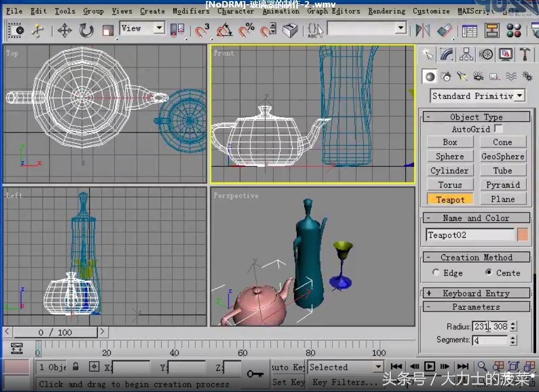The height and width of the screenshot is (392, 539).
Task: Activate the Zoom tool magnifier
Action: [x=481, y=366]
